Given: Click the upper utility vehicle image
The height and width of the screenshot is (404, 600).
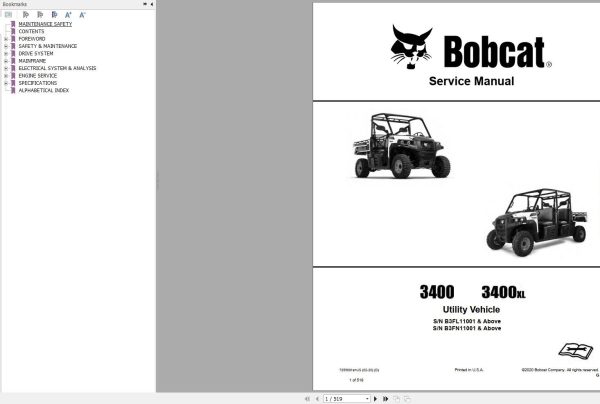Looking at the screenshot, I should [x=402, y=146].
